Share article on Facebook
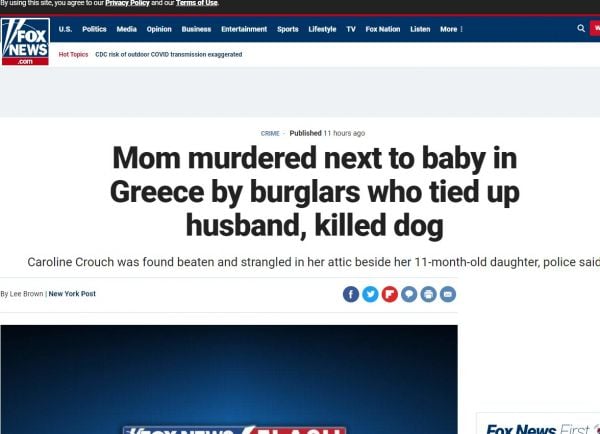 [x=351, y=294]
